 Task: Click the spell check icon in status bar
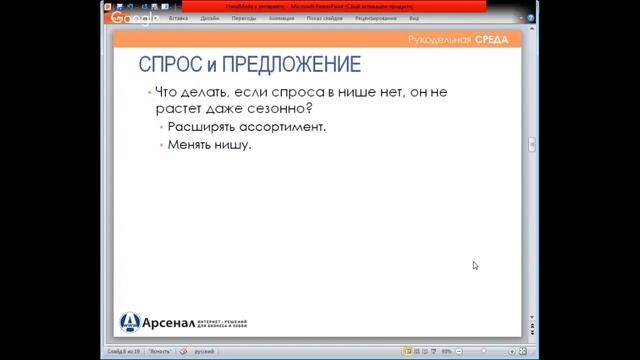(x=184, y=351)
